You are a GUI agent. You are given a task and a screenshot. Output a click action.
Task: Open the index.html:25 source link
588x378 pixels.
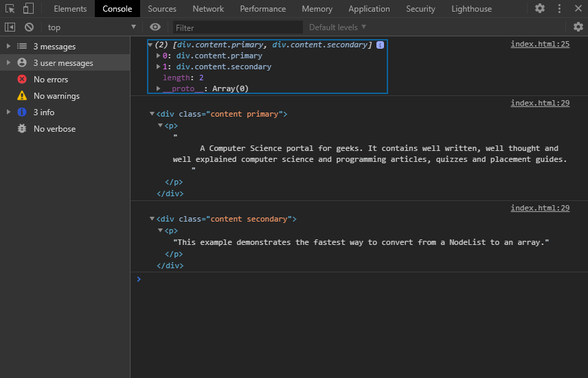[540, 44]
